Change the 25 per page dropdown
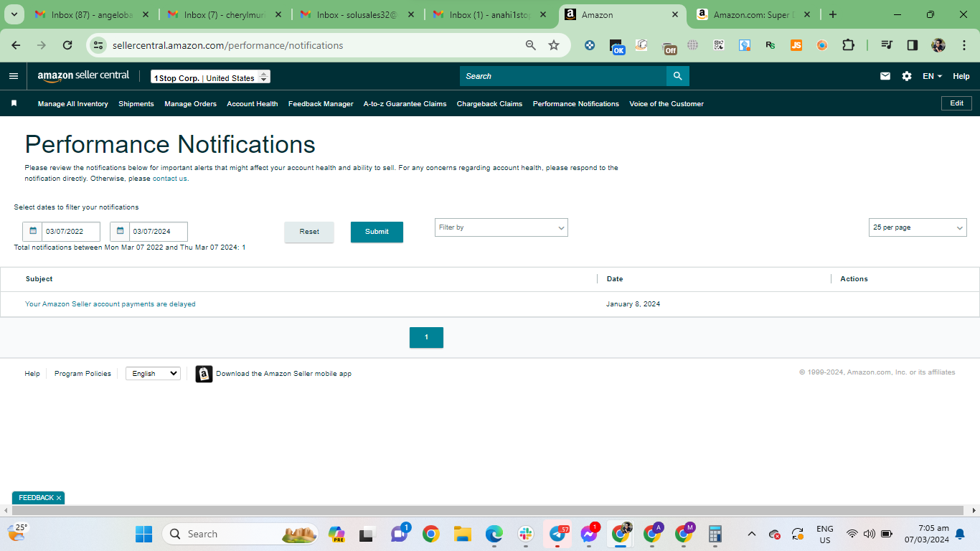980x551 pixels. pos(918,227)
